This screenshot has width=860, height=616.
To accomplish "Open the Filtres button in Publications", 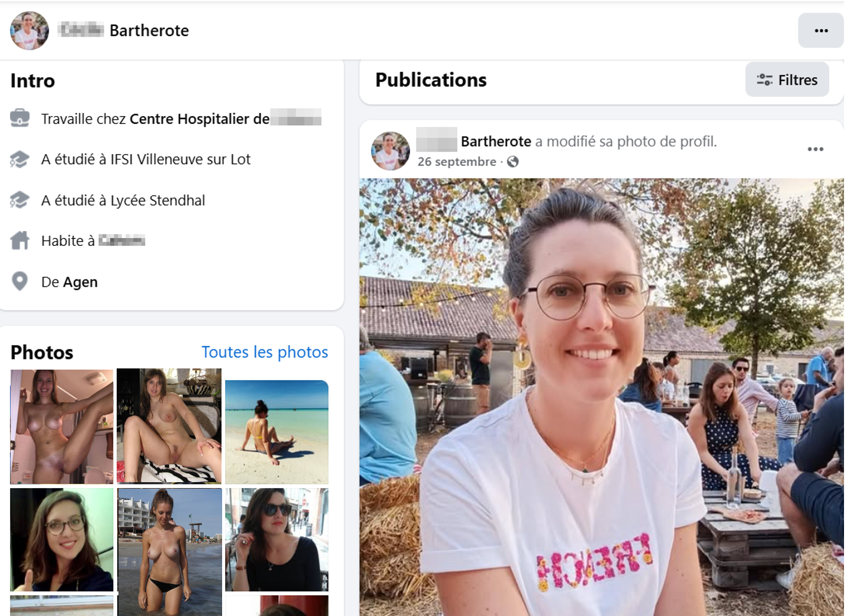I will click(x=787, y=79).
